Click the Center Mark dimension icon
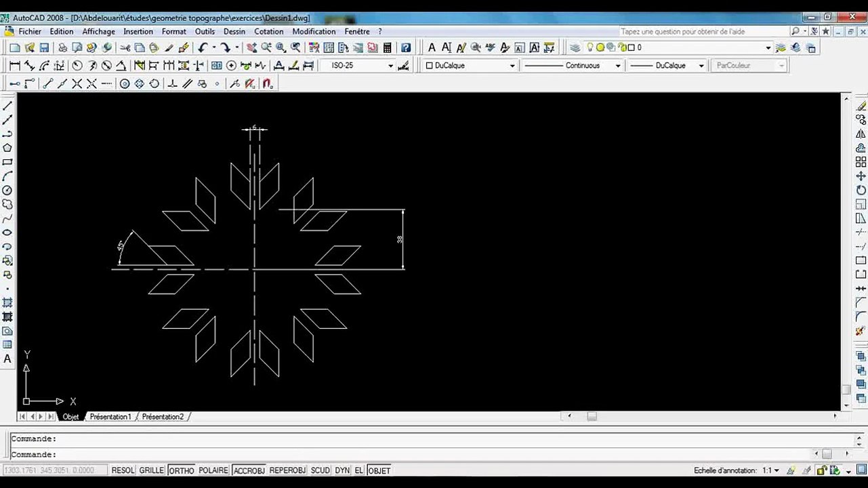This screenshot has width=868, height=488. (x=231, y=66)
